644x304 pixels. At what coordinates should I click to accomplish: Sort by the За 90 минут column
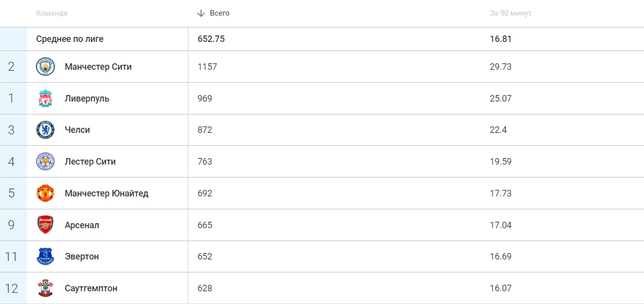click(x=510, y=13)
